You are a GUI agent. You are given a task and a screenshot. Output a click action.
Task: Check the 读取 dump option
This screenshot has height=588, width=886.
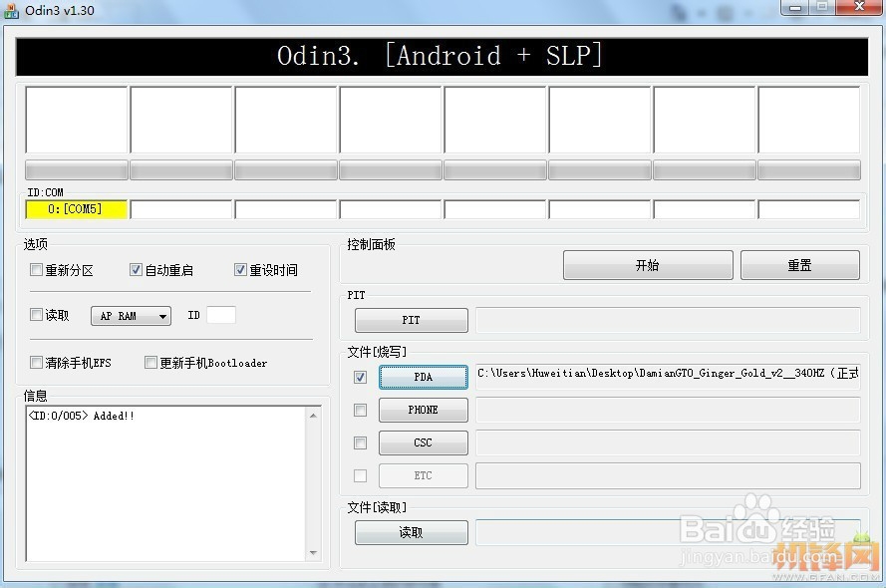point(36,315)
